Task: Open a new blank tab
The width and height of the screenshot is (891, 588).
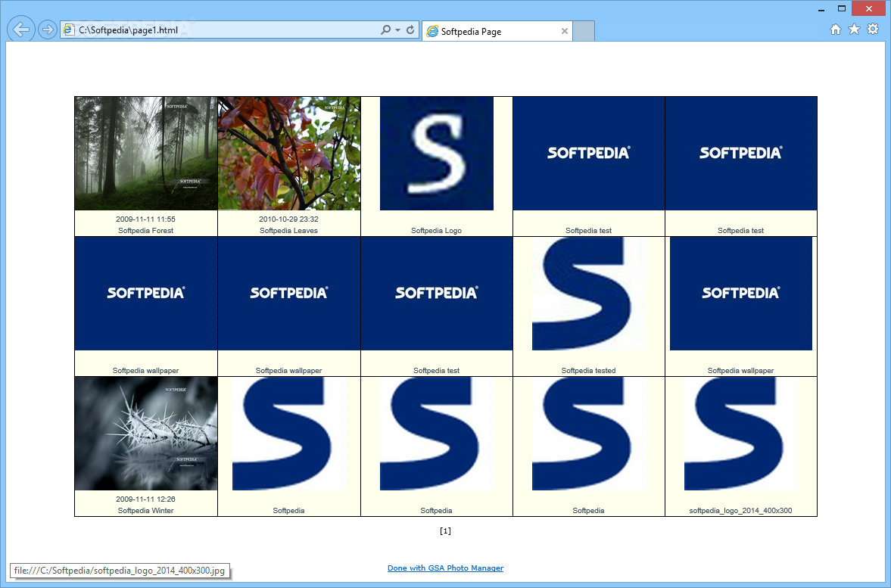Action: pyautogui.click(x=584, y=31)
